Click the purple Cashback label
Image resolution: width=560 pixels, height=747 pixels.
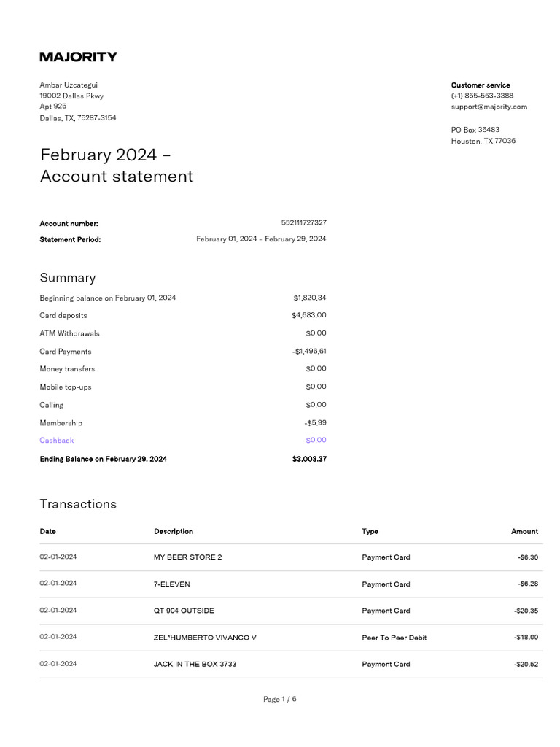pos(57,440)
